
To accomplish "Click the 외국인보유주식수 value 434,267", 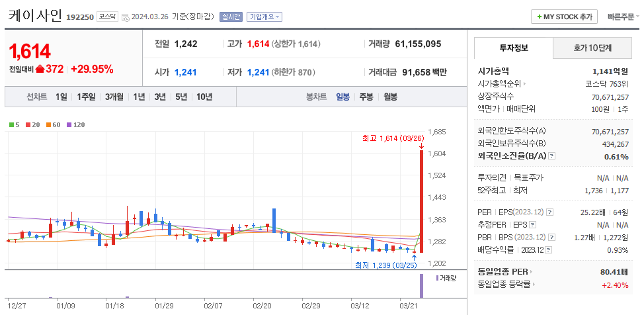I will click(x=615, y=144).
